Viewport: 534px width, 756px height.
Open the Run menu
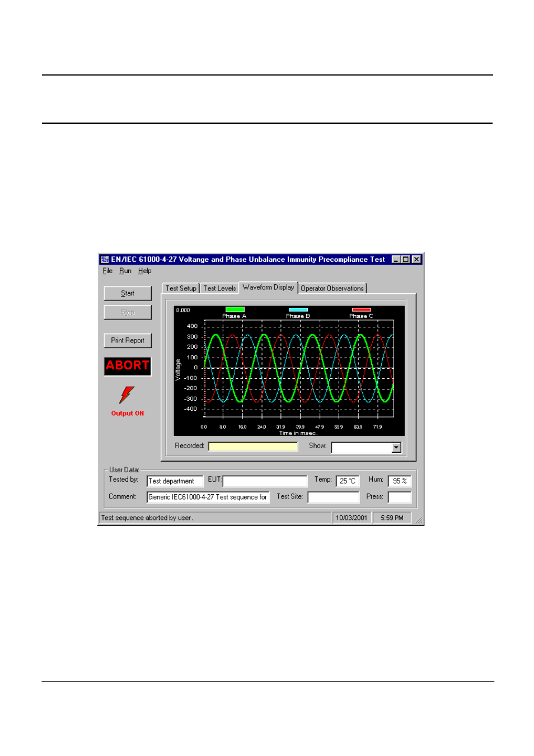click(125, 271)
